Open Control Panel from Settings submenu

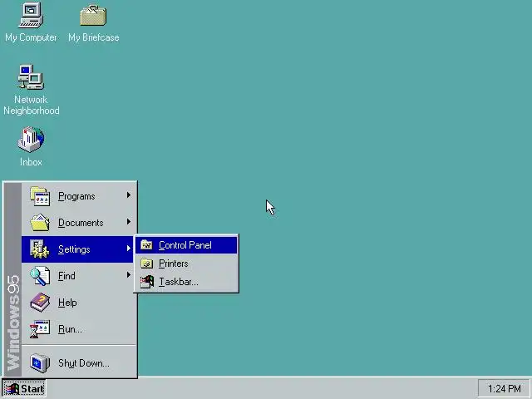pos(186,245)
